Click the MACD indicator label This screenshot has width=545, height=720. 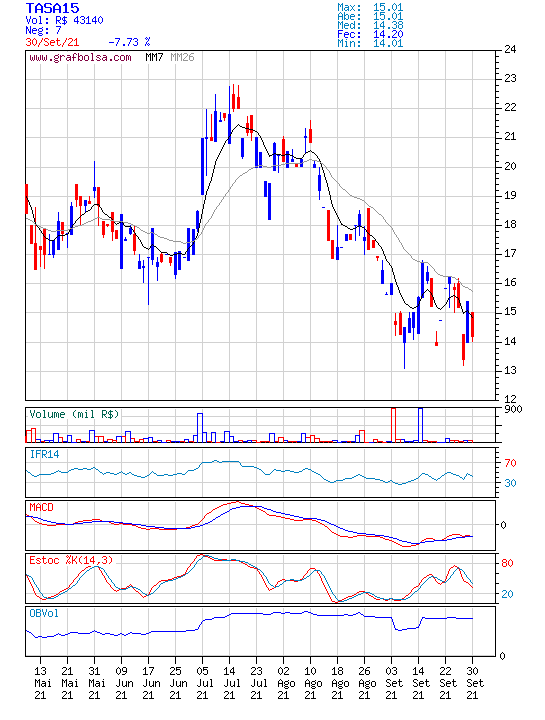tap(41, 507)
